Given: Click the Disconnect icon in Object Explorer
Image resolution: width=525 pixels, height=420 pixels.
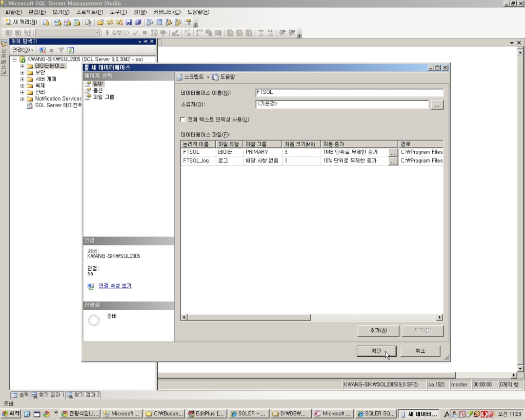Looking at the screenshot, I should tap(42, 50).
